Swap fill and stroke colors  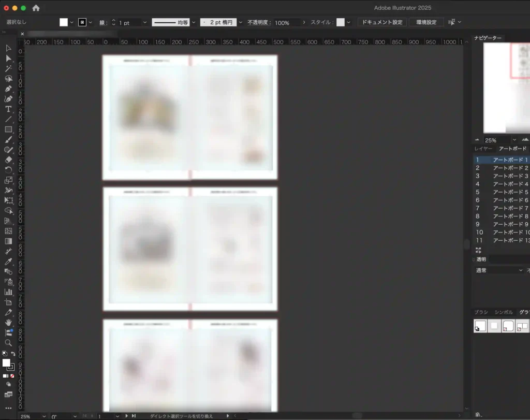coord(13,354)
